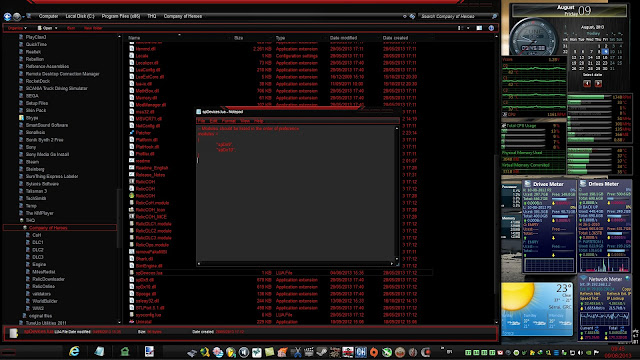Click the Computer breadcrumb in the address bar
640x360 pixels.
pos(48,16)
